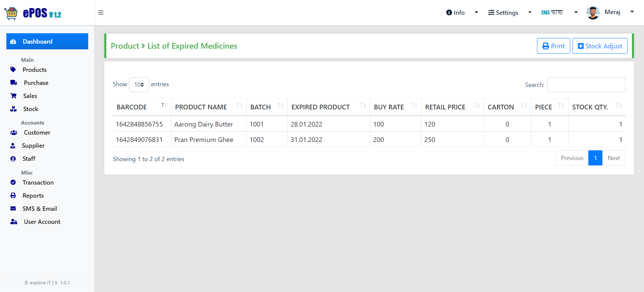The image size is (644, 292).
Task: Open SMS & Email using its envelope icon
Action: click(x=13, y=208)
